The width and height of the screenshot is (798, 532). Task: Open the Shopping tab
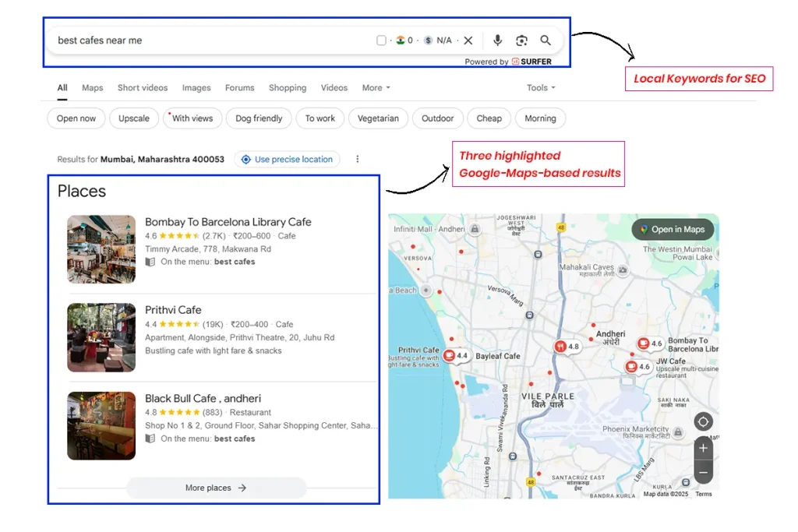(288, 88)
